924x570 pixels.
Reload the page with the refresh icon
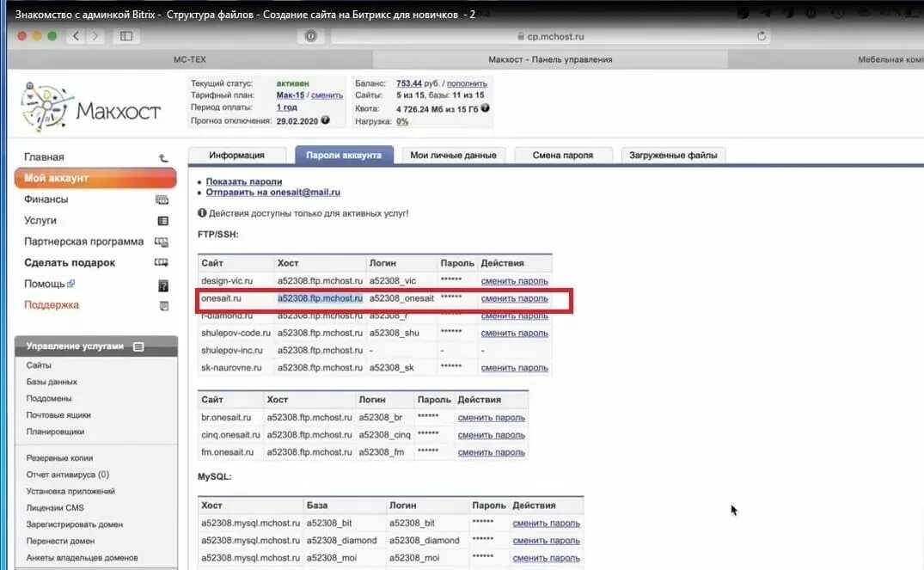pos(762,36)
